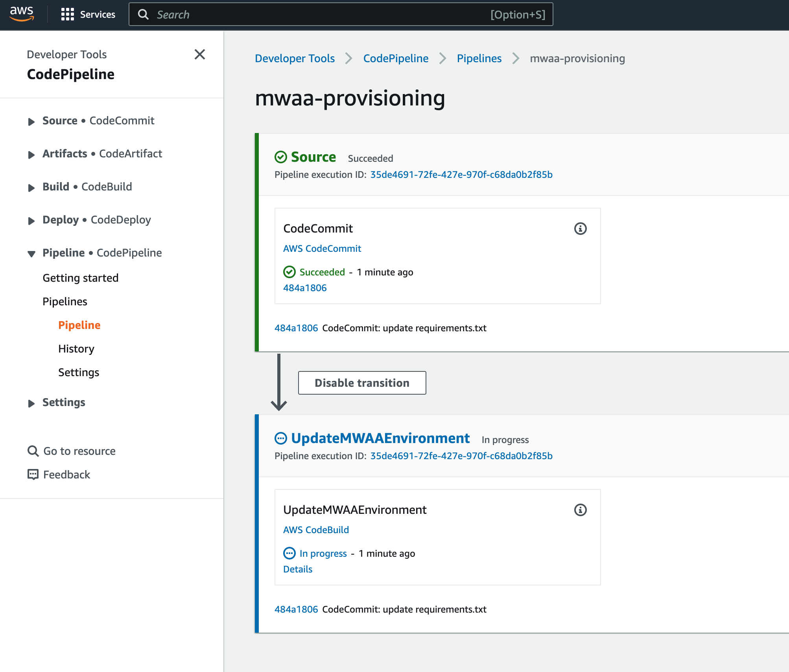
Task: Open the Settings item under Pipeline
Action: point(79,372)
